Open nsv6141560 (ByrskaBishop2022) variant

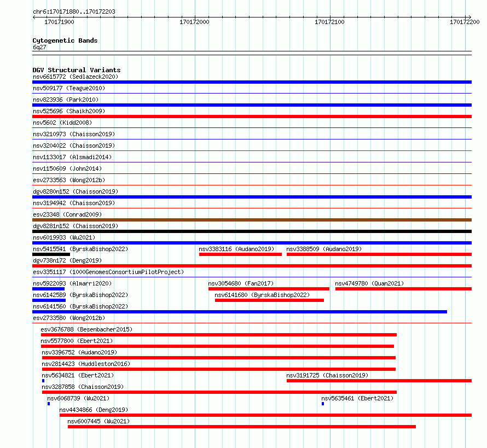click(x=80, y=306)
